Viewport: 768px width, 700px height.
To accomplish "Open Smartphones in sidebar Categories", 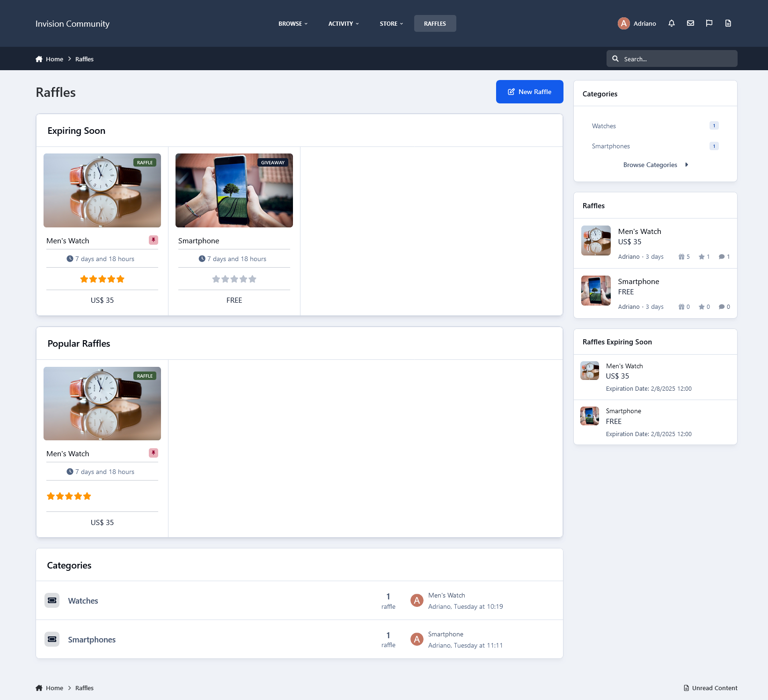I will pyautogui.click(x=611, y=146).
